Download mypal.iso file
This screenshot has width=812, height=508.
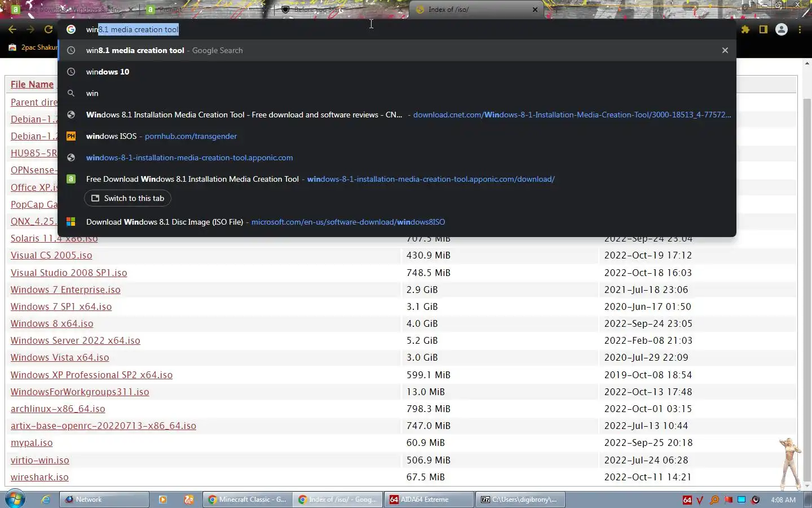point(32,443)
